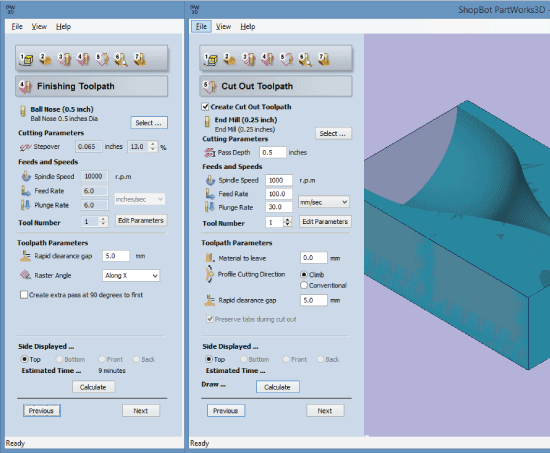Click step 5 icon in Finishing Toolpath window

[x=102, y=59]
